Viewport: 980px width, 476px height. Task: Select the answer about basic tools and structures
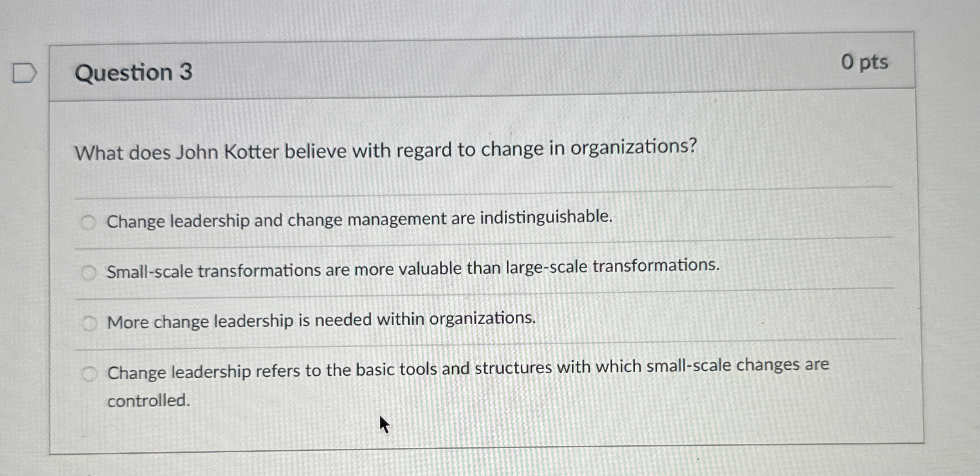click(x=89, y=373)
